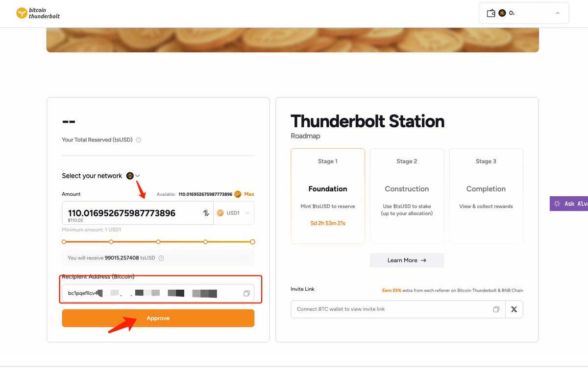
Task: Click the BNB network icon
Action: tap(130, 176)
